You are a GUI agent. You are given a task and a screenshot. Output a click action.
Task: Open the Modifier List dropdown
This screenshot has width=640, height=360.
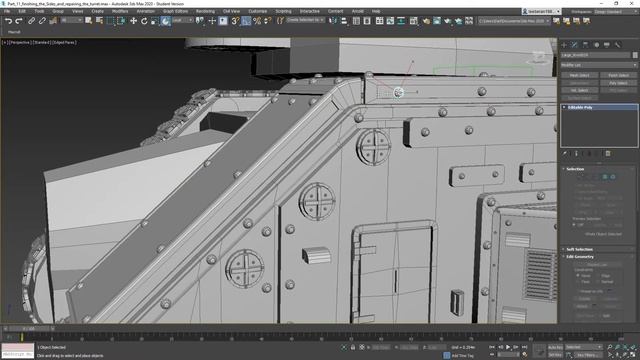click(599, 65)
